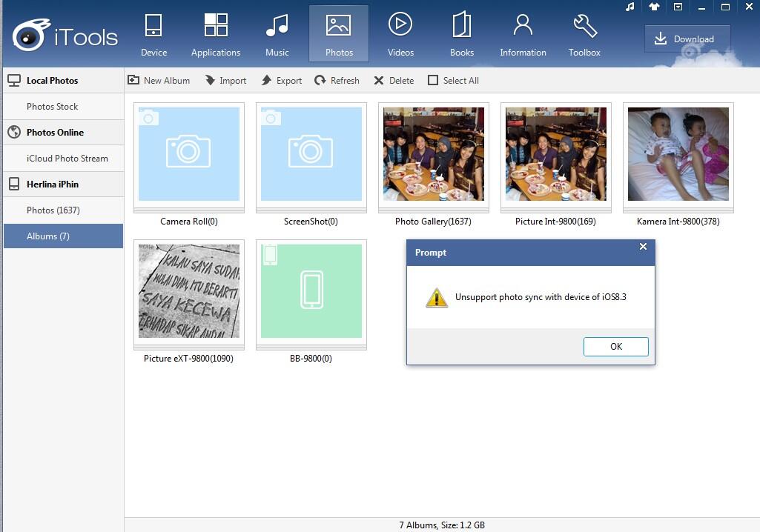Open iCloud Photo Stream in sidebar
760x532 pixels.
click(x=67, y=159)
